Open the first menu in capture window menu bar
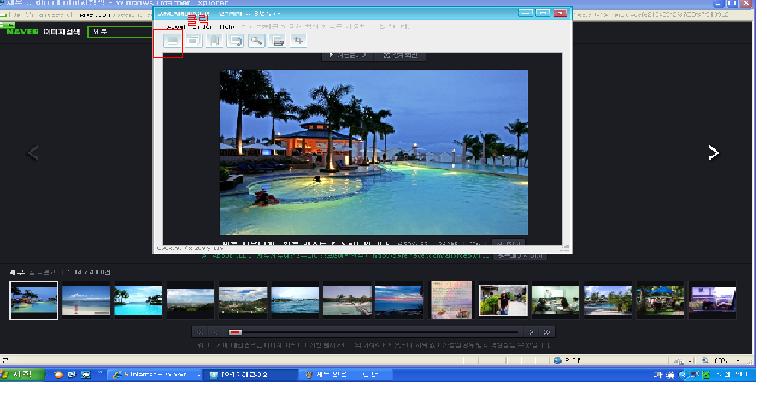This screenshot has width=767, height=400. [176, 26]
